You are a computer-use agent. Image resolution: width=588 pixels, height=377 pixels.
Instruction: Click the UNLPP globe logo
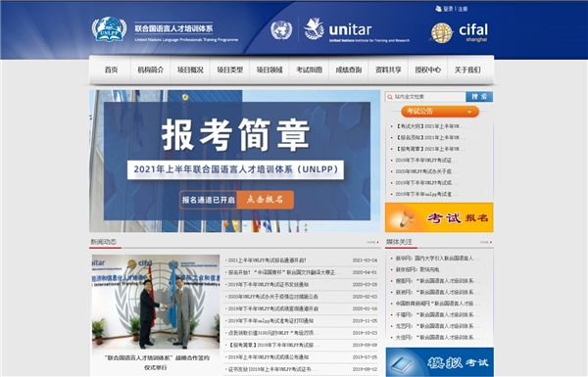point(109,28)
